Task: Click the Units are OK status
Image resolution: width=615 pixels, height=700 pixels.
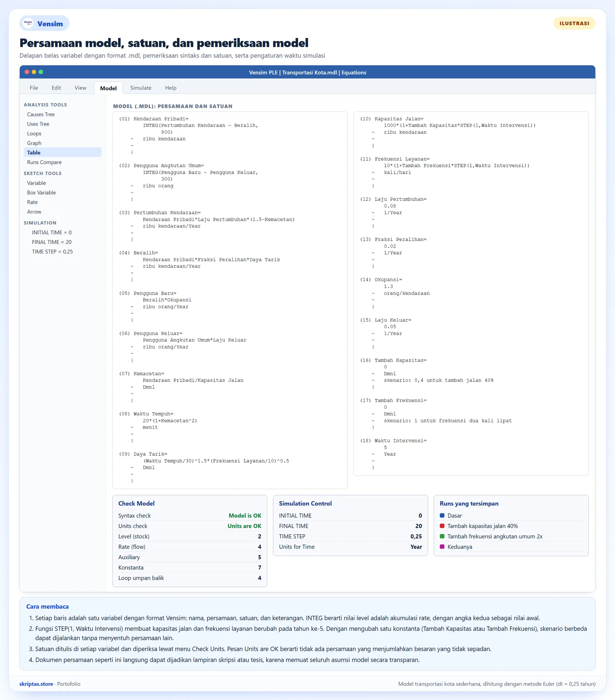Action: [x=244, y=526]
